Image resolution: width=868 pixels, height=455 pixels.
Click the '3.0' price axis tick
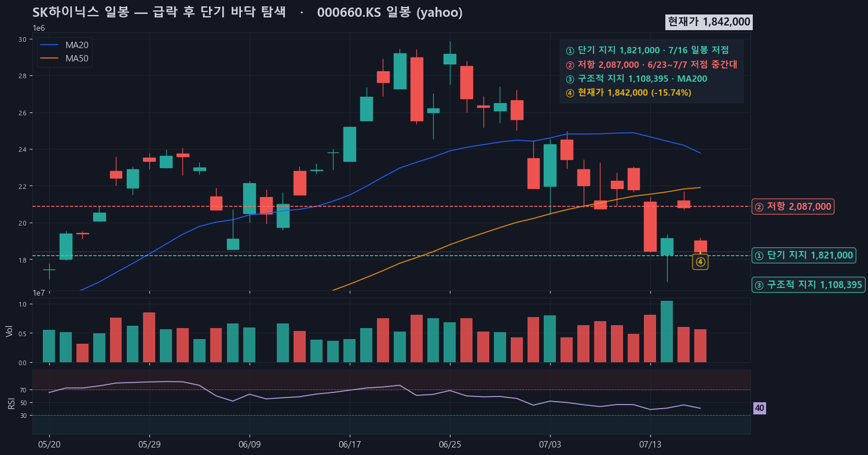pyautogui.click(x=24, y=39)
